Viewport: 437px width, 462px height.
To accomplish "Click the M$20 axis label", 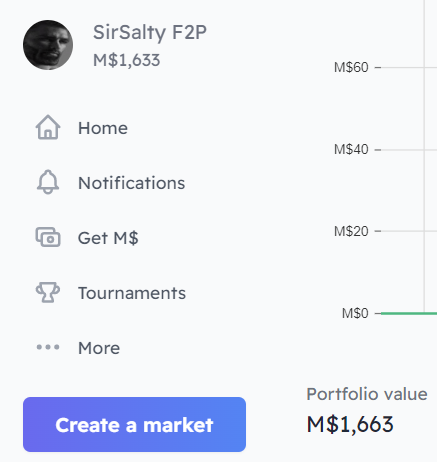I will (x=351, y=231).
